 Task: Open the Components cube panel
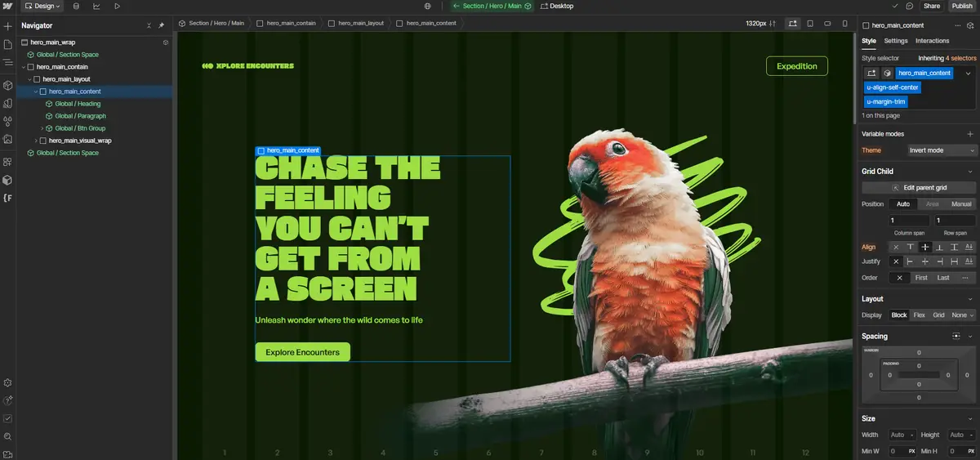tap(8, 85)
